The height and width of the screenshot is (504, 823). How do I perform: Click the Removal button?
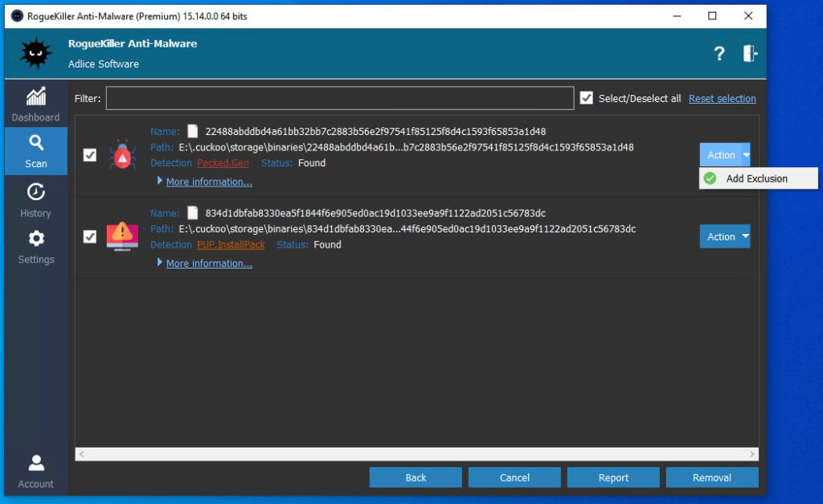click(x=711, y=477)
